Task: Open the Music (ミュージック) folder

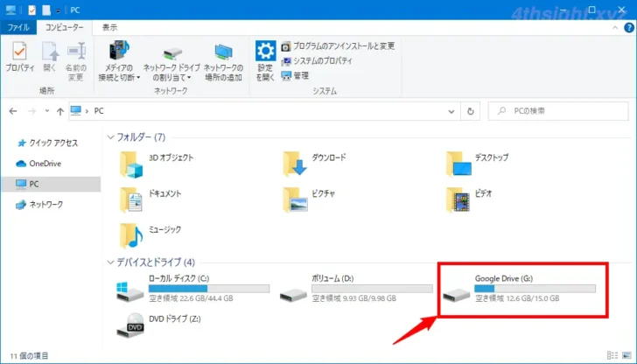Action: (x=150, y=235)
